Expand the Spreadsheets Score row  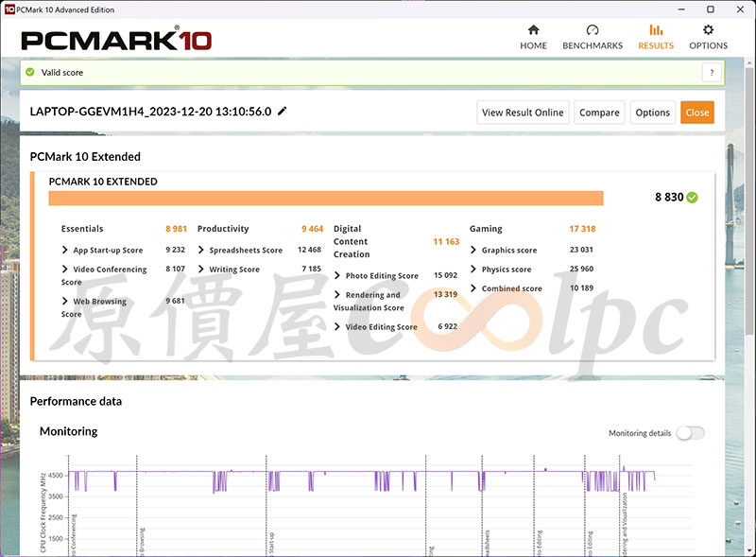[x=201, y=251]
